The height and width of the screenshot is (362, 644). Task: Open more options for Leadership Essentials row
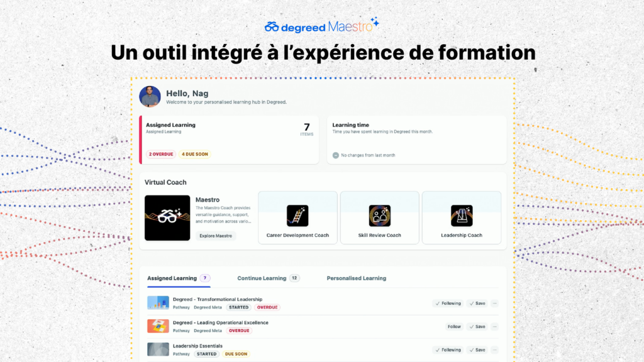[x=494, y=350]
